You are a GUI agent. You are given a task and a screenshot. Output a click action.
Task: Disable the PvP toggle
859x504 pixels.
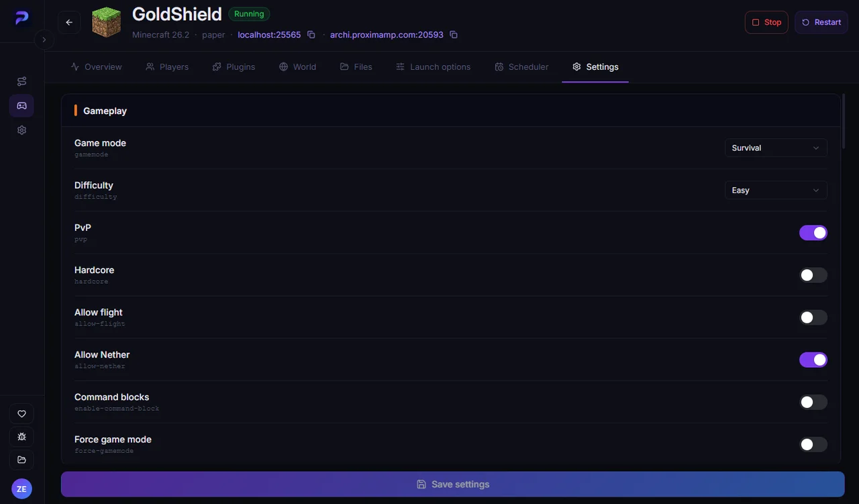[813, 233]
